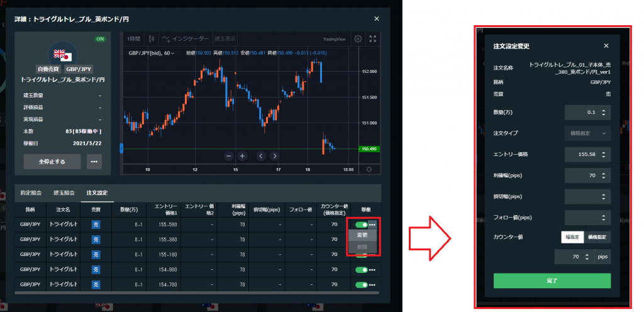Viewport: 644px width, 312px height.
Task: Expand the chart to fullscreen
Action: [x=373, y=39]
